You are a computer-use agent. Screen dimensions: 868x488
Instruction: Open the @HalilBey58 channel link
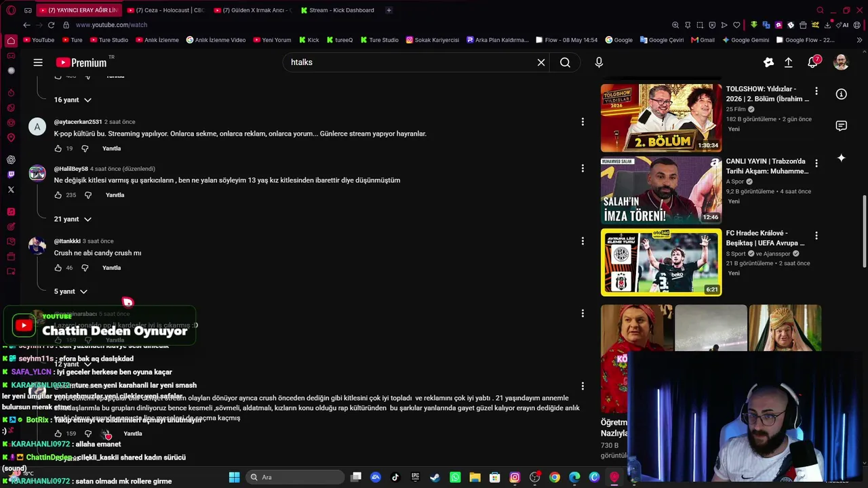point(71,169)
